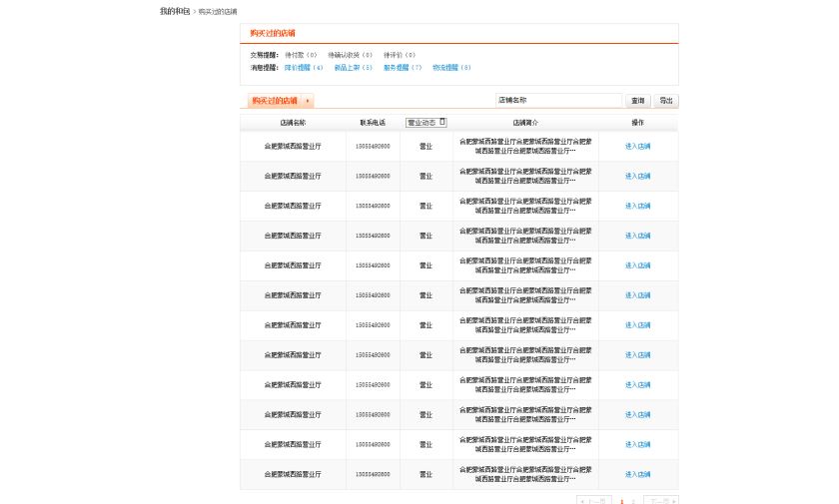Open the 物流提醒 (8) link
The image size is (839, 504).
pyautogui.click(x=451, y=67)
